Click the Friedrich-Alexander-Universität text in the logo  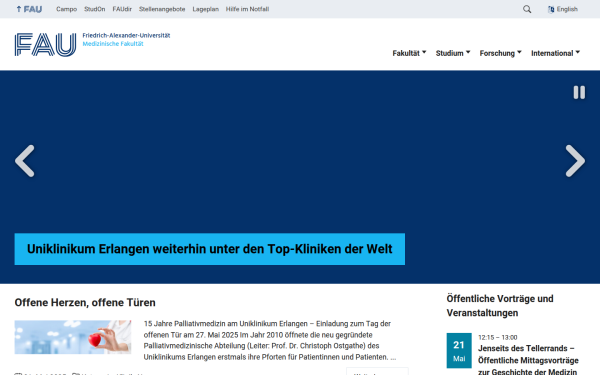pyautogui.click(x=126, y=36)
